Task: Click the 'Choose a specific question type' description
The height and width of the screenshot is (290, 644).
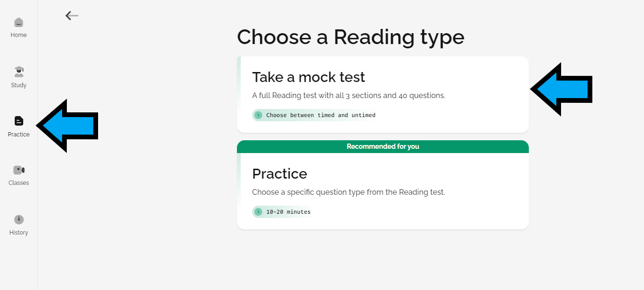Action: pos(348,192)
